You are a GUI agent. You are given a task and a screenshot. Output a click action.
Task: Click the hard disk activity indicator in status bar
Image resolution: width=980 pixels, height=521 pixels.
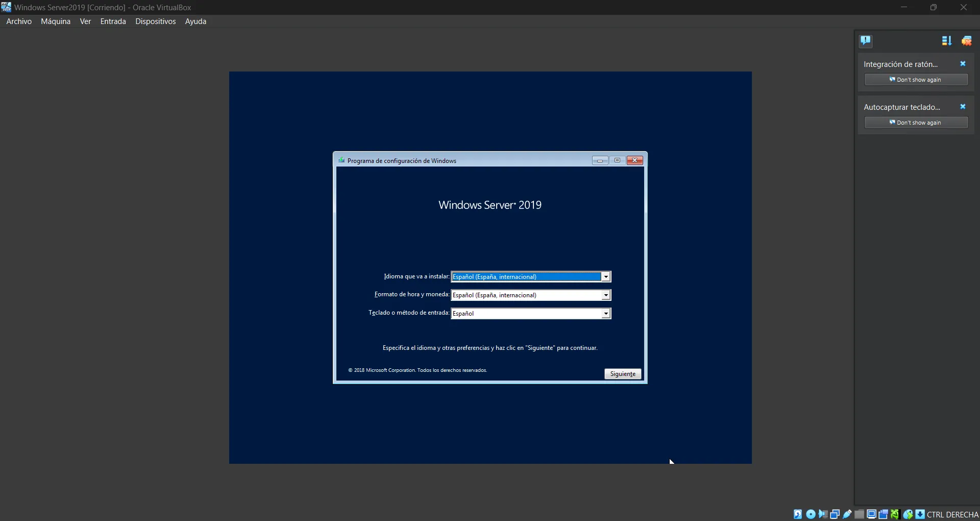tap(798, 514)
